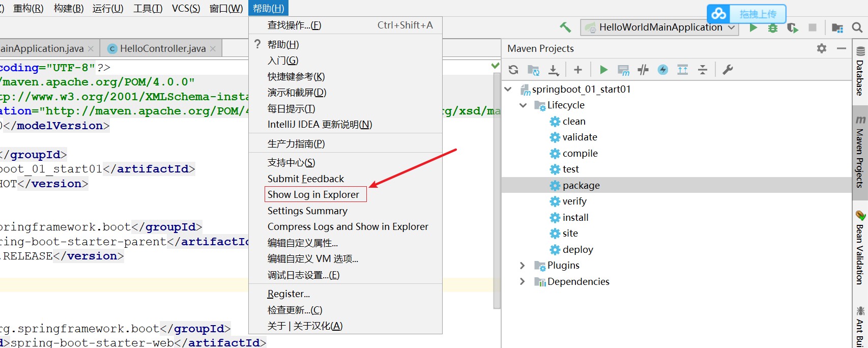Viewport: 868px width, 348px height.
Task: Reimport all Maven projects refresh icon
Action: point(513,70)
